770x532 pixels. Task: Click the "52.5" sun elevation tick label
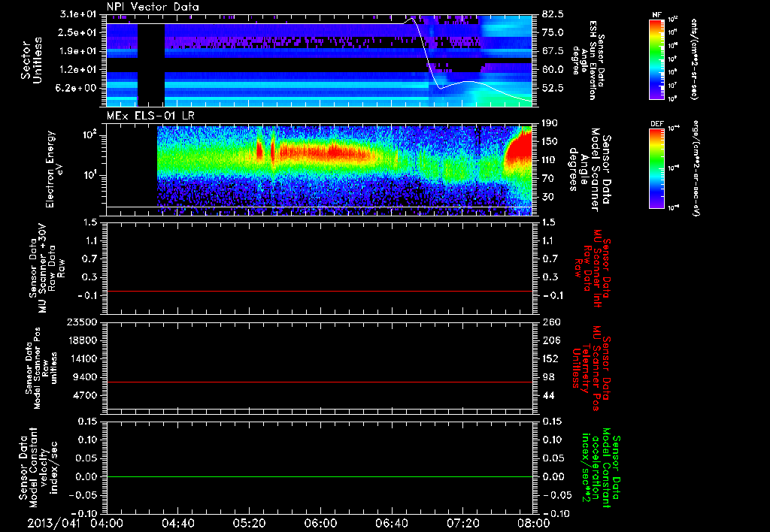coord(553,89)
